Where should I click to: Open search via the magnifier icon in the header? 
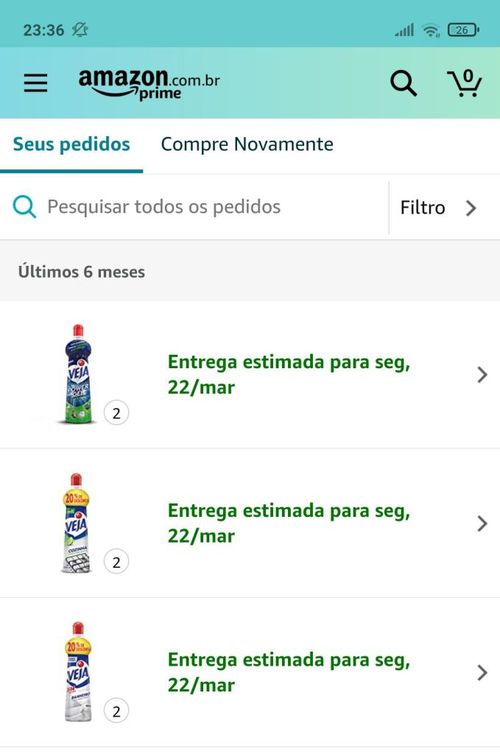[403, 84]
